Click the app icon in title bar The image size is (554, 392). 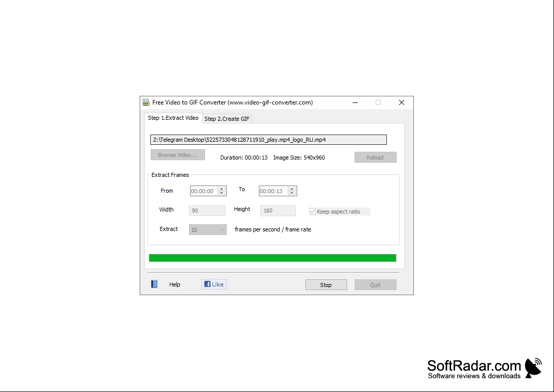tap(146, 102)
